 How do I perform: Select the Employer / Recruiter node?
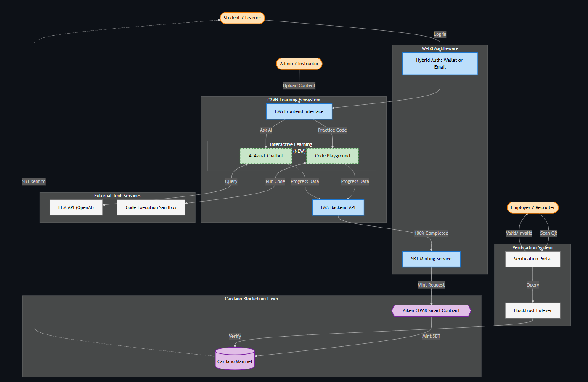click(x=532, y=208)
